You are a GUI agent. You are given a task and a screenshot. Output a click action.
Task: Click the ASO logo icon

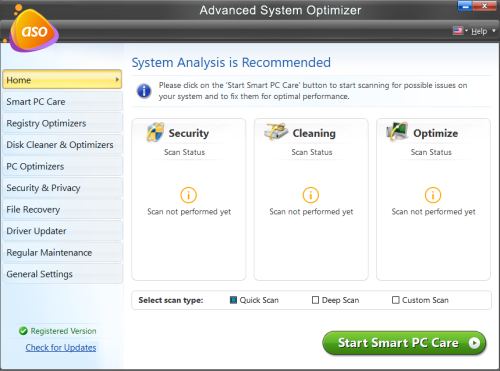[x=33, y=30]
